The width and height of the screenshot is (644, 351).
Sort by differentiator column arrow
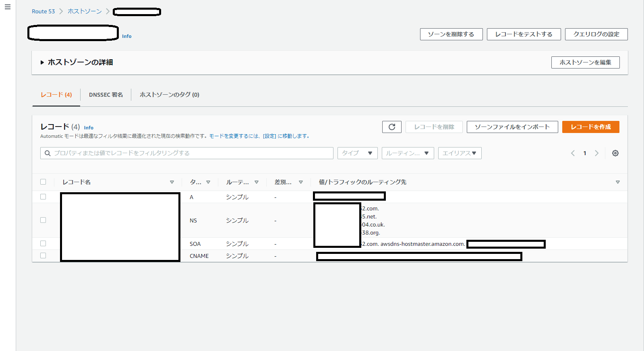pyautogui.click(x=301, y=182)
